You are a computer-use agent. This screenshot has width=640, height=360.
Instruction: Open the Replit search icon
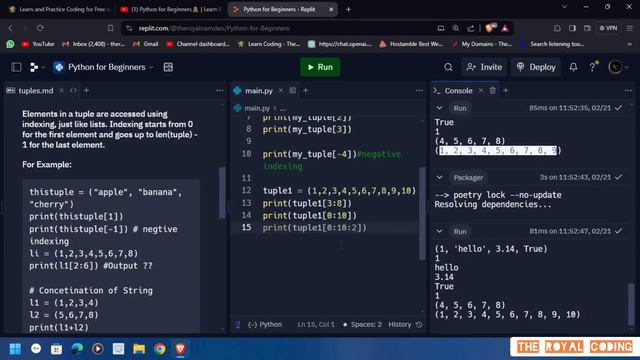click(x=448, y=67)
